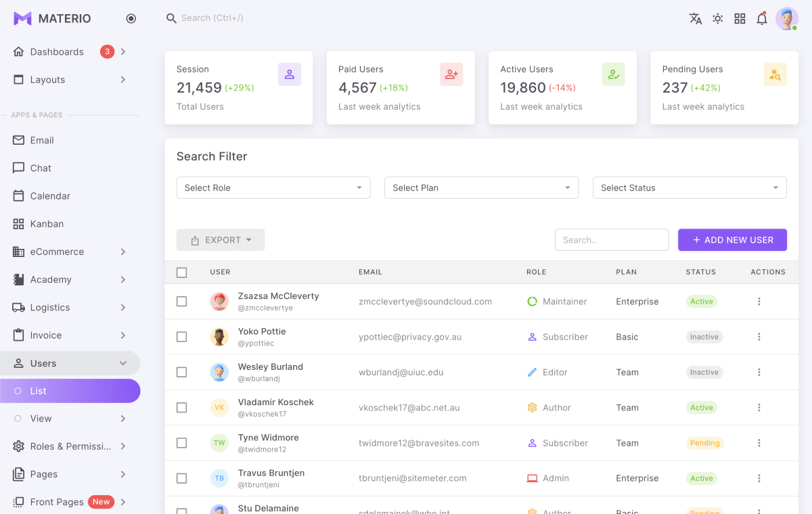812x514 pixels.
Task: Open the View submenu item
Action: pos(70,419)
